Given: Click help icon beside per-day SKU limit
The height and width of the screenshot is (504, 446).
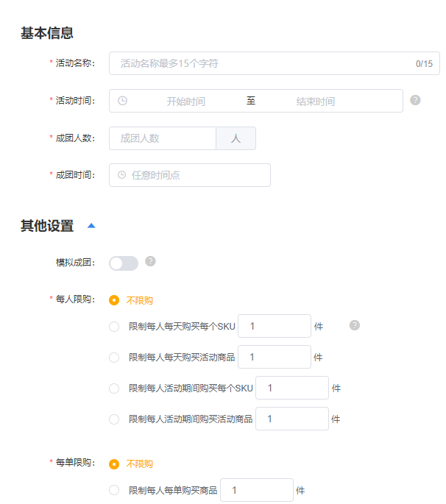Looking at the screenshot, I should (x=355, y=325).
